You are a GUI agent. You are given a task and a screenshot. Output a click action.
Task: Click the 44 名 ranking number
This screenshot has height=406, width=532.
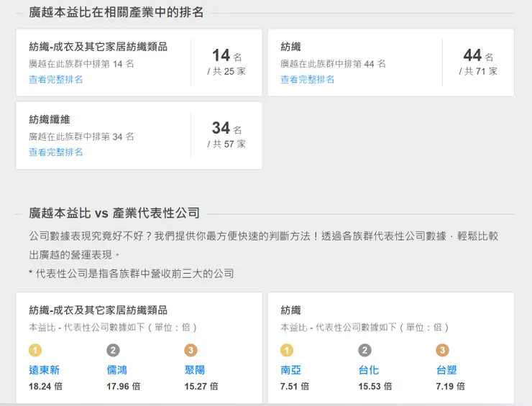pos(478,55)
